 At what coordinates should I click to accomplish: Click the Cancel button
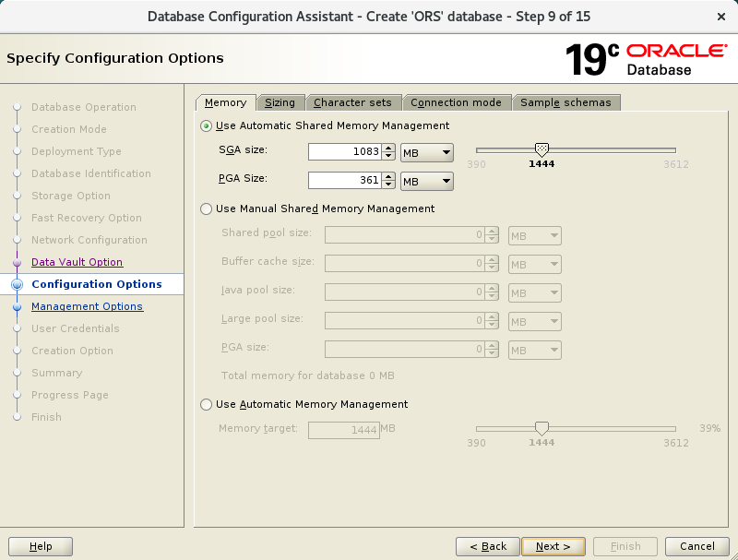(697, 546)
